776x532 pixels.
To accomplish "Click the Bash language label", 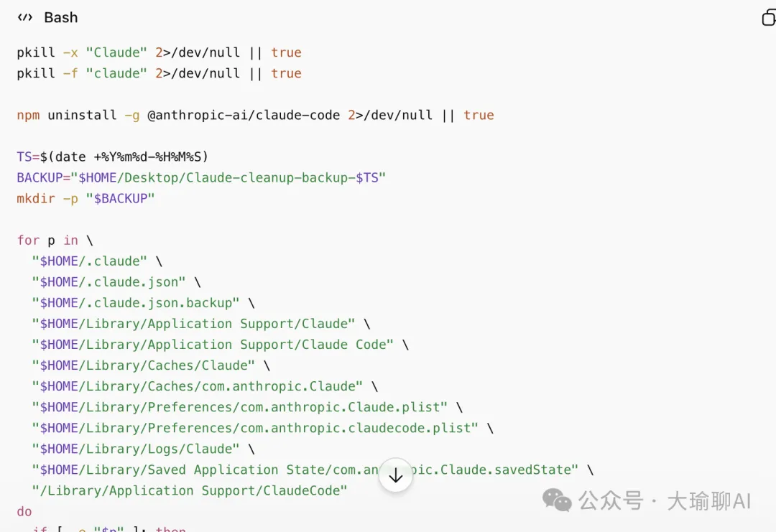I will click(61, 18).
